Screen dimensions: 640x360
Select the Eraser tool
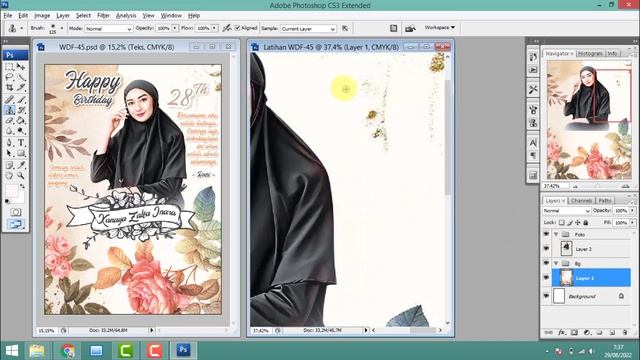pyautogui.click(x=9, y=120)
